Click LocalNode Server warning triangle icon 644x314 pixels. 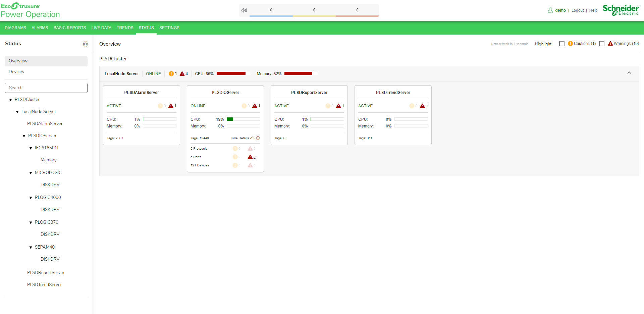click(182, 74)
